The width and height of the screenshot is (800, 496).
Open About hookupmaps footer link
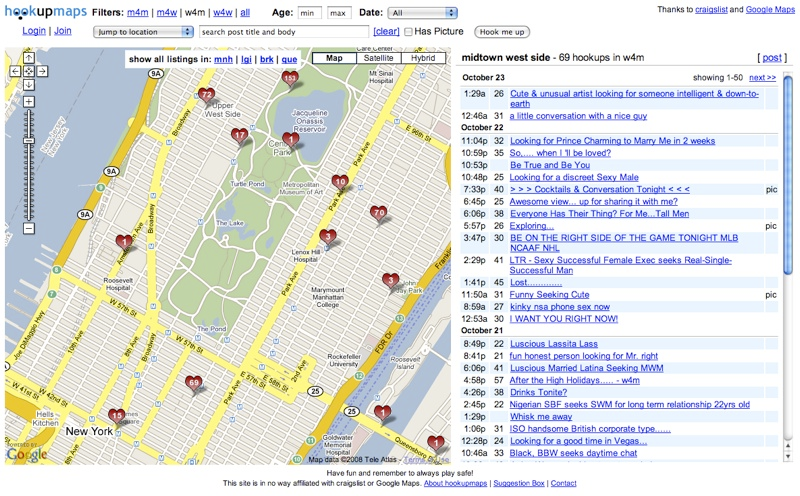click(x=455, y=483)
